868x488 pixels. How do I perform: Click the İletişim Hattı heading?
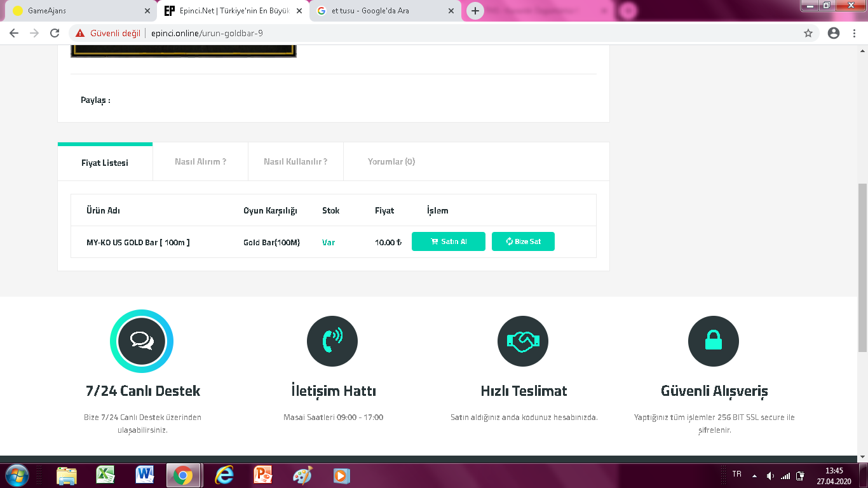pos(333,391)
